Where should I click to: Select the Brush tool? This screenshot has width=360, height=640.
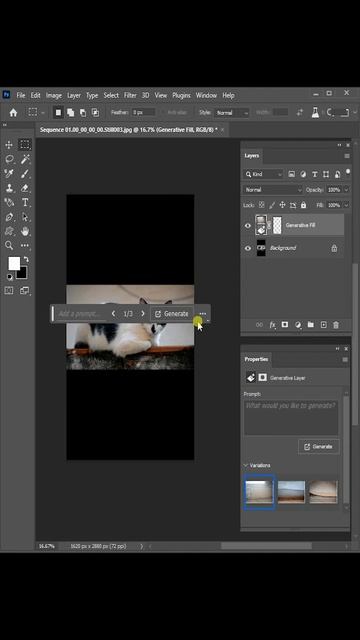click(x=25, y=174)
